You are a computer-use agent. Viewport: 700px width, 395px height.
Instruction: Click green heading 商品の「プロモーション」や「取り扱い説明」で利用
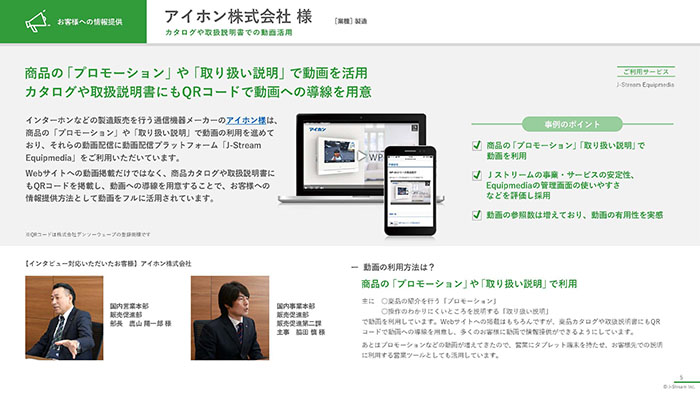(x=469, y=284)
